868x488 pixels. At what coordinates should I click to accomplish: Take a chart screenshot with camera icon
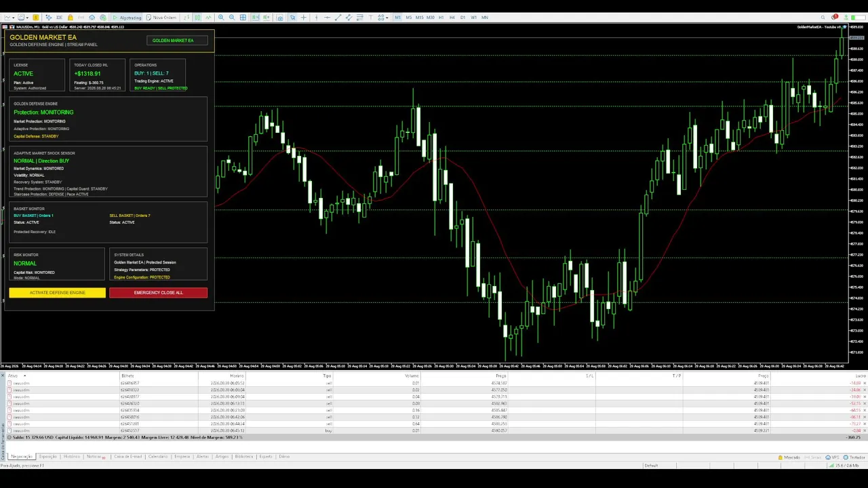click(x=280, y=18)
